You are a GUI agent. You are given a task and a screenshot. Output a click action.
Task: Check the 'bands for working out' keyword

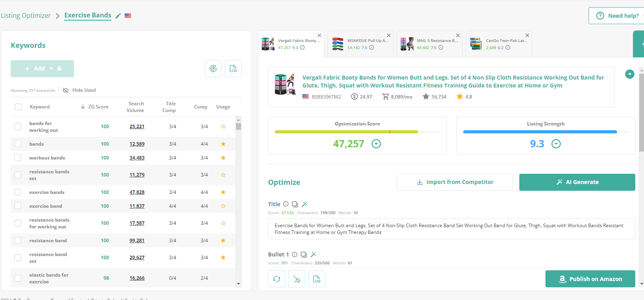click(x=18, y=127)
